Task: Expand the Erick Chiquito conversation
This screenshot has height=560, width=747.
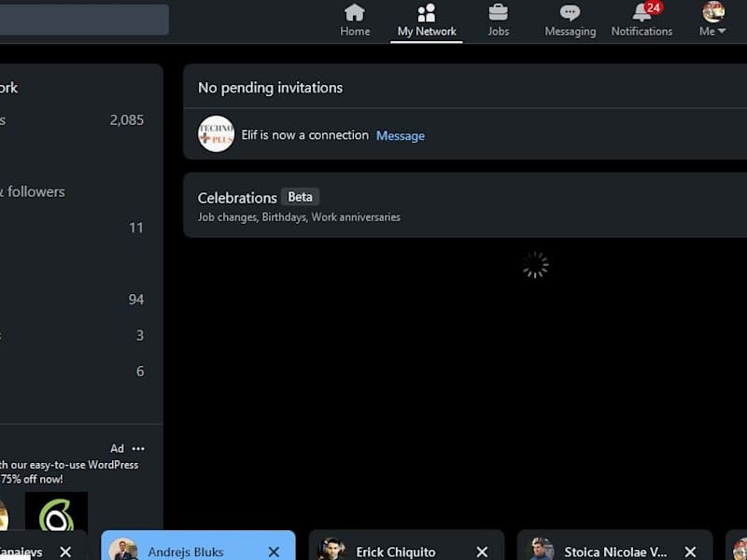Action: (x=395, y=552)
